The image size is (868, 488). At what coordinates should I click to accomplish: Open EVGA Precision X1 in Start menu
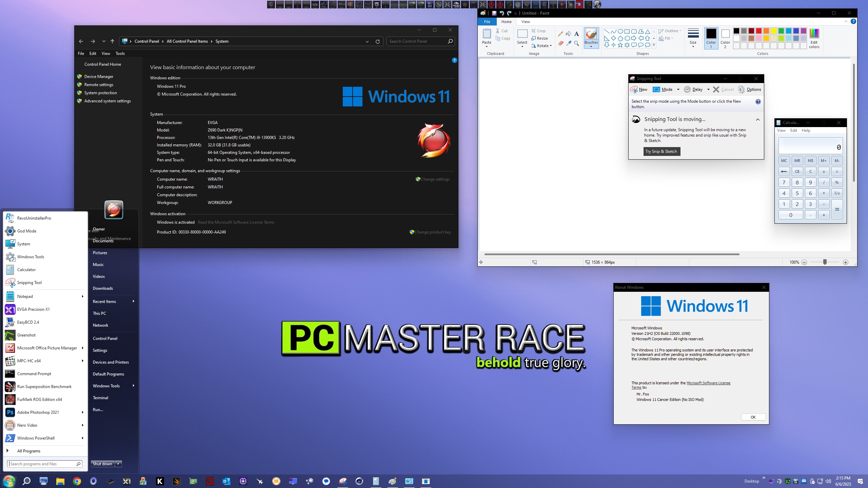(46, 309)
